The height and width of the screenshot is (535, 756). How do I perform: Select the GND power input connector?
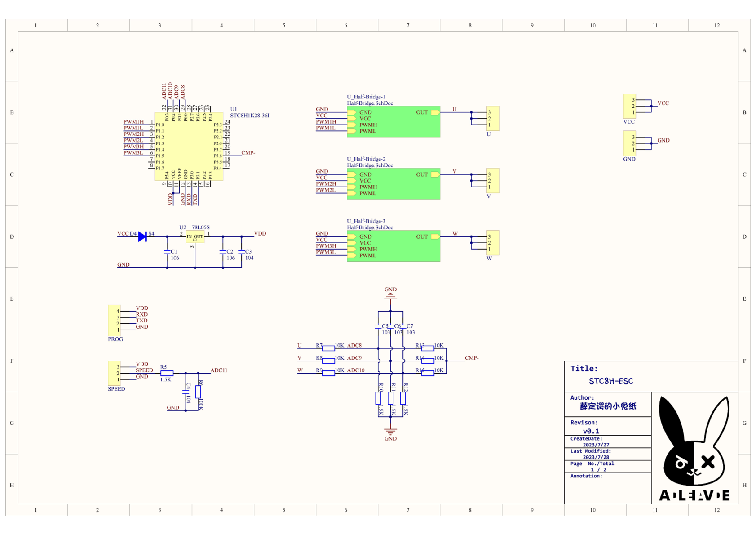(629, 143)
